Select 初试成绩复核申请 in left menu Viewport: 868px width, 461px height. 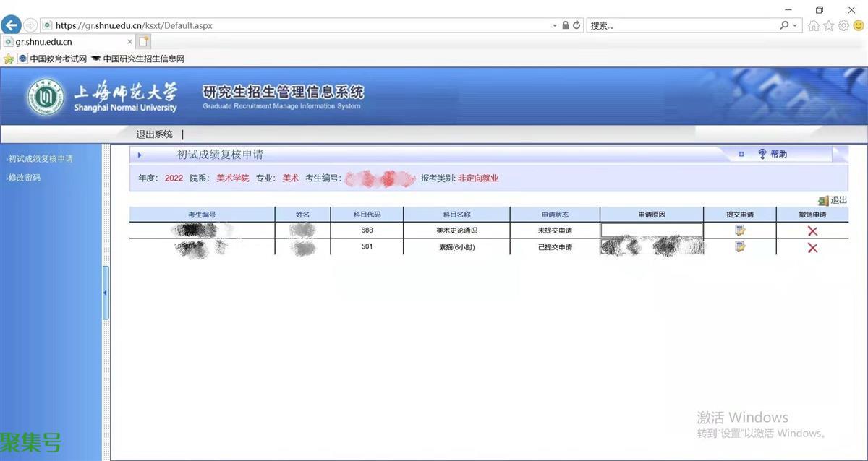point(41,159)
